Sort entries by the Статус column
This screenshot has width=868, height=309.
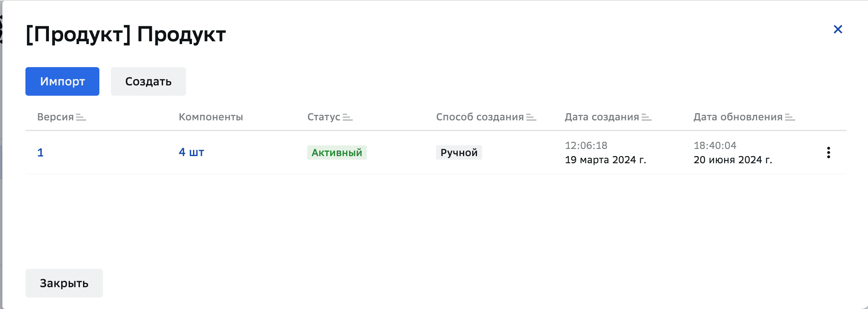[348, 117]
